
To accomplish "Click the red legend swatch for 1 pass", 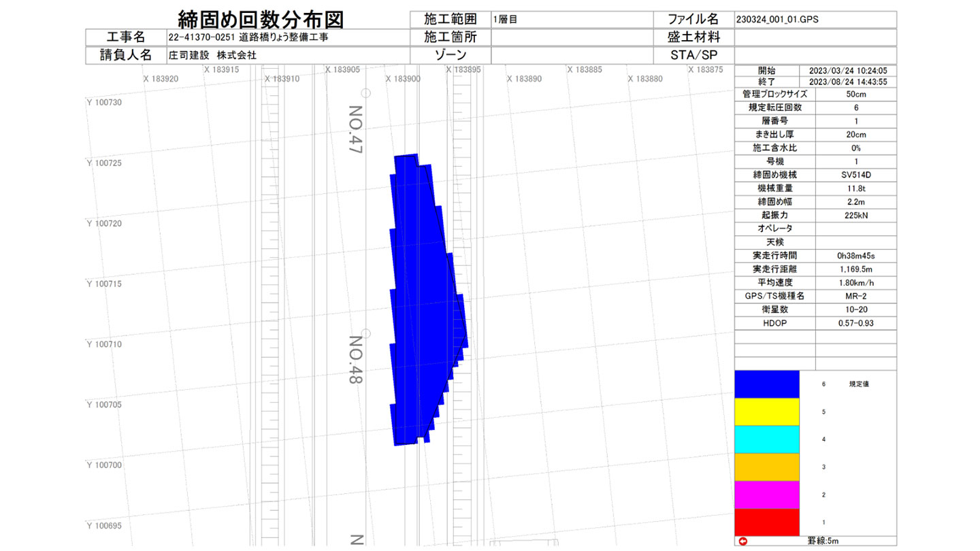I will pyautogui.click(x=766, y=522).
